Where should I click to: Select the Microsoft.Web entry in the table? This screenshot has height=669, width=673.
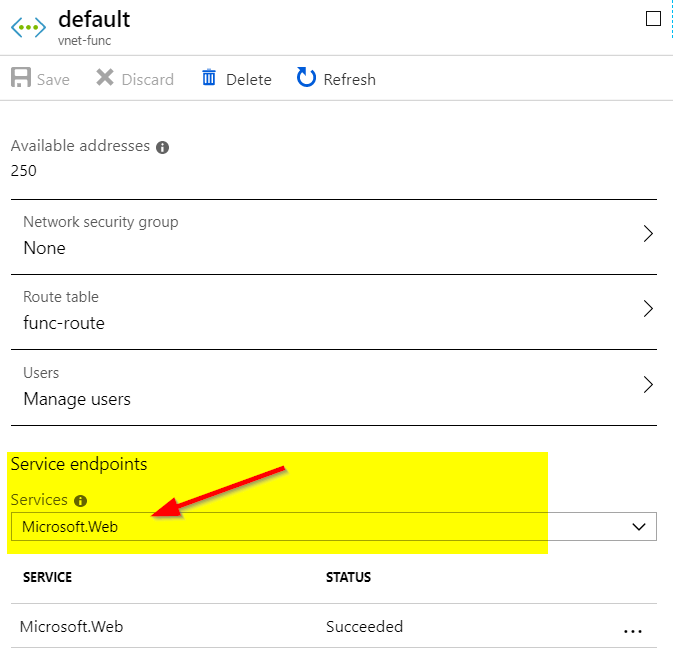[x=71, y=627]
